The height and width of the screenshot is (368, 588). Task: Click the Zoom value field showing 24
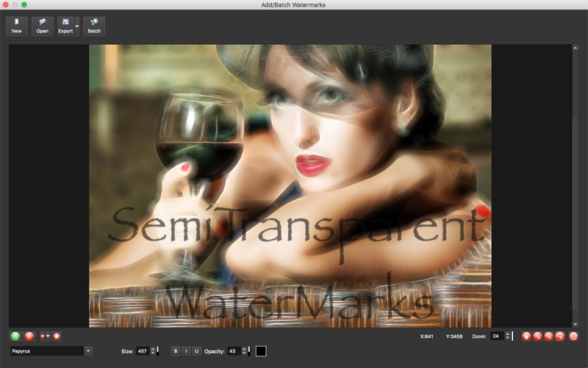click(498, 336)
